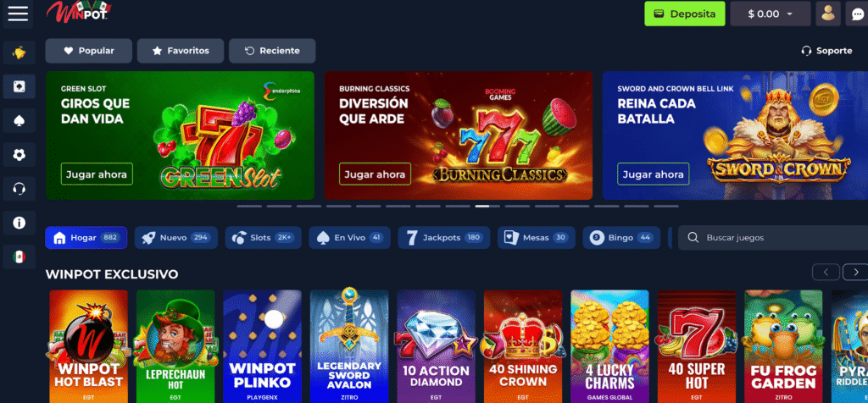Select the Jackpots category tab

tap(444, 238)
